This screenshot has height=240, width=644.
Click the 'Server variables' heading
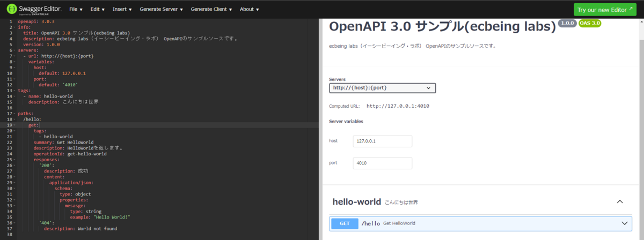click(x=347, y=122)
